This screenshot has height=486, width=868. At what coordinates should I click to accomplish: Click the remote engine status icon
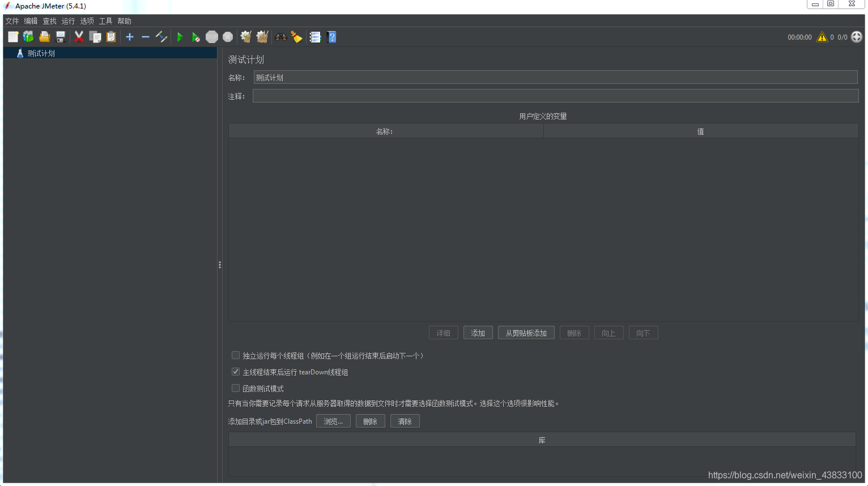(857, 37)
